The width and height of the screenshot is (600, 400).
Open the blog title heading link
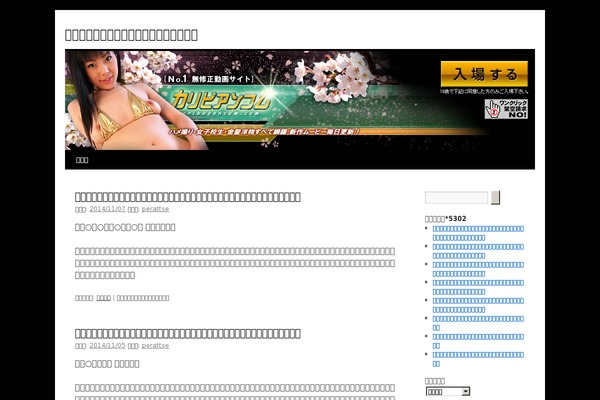[x=131, y=35]
